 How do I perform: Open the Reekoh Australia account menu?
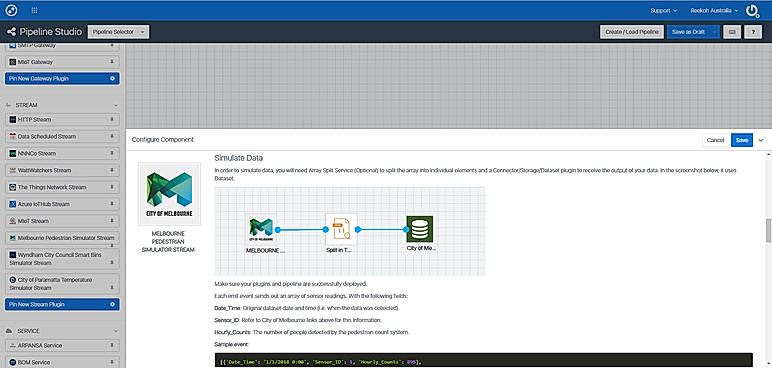[x=714, y=10]
